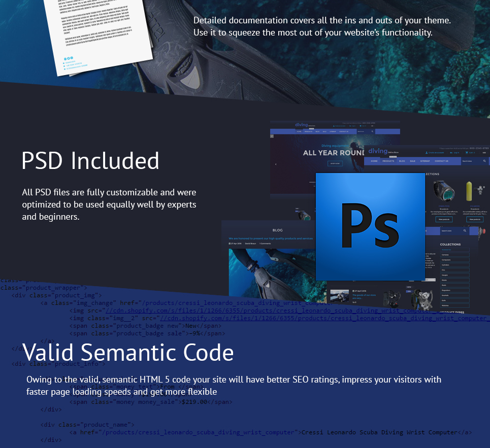Select CONTACT US in the foreground store navigation

coord(442,161)
